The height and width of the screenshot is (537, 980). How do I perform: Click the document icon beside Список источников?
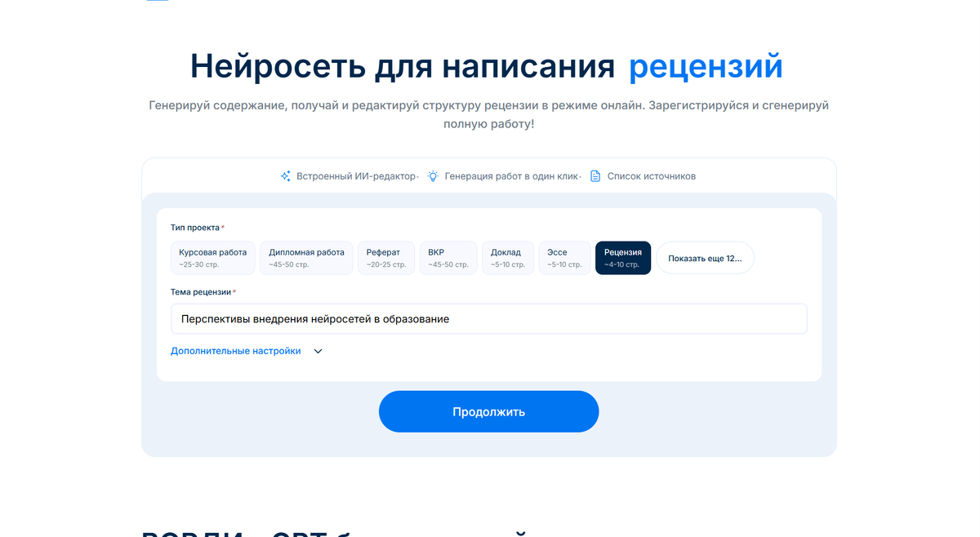[595, 175]
